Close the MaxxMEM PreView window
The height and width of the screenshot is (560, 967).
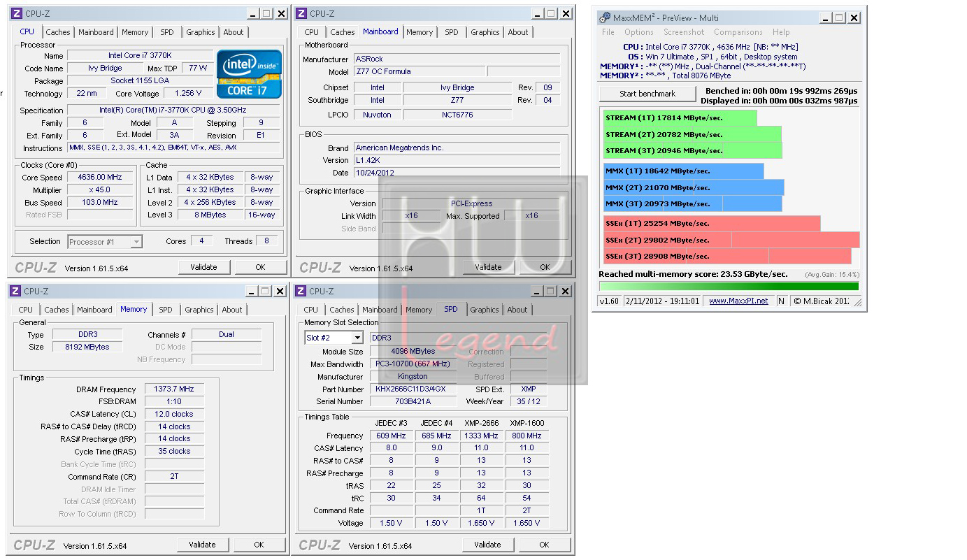pyautogui.click(x=854, y=18)
